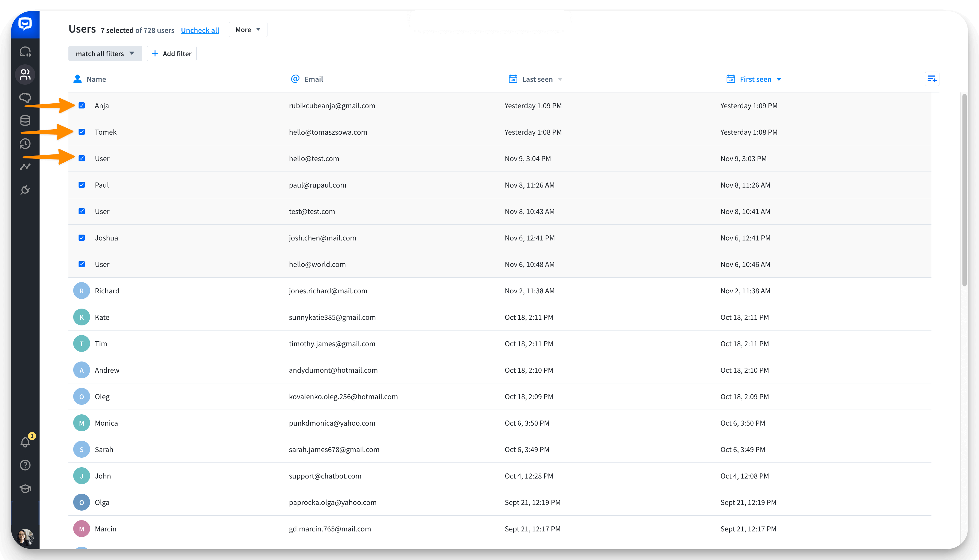The width and height of the screenshot is (979, 560).
Task: Click email josh.chen@mail.com
Action: pos(323,238)
